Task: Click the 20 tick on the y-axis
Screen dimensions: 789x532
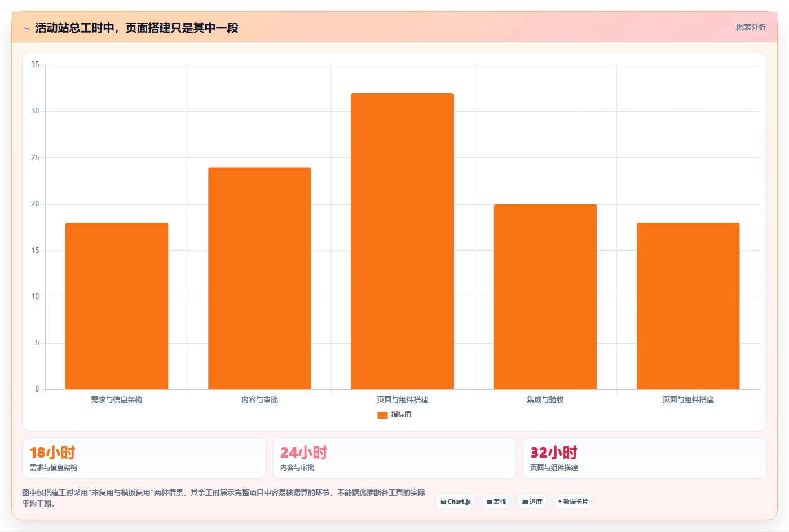Action: tap(35, 204)
